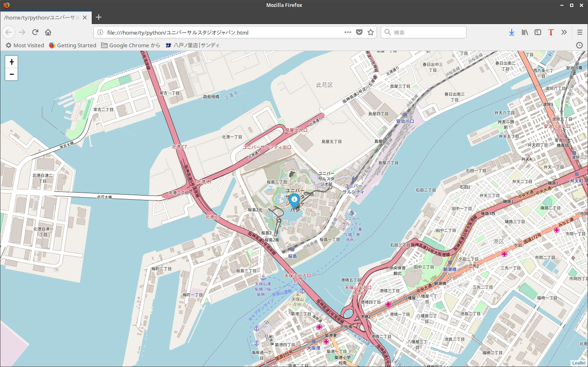
Task: Click the 梅町二丁目 district label
Action: tap(161, 269)
